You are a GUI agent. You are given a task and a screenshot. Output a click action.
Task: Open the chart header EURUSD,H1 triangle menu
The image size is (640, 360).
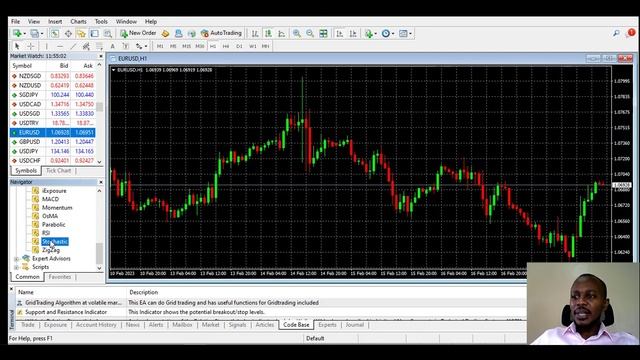[113, 70]
